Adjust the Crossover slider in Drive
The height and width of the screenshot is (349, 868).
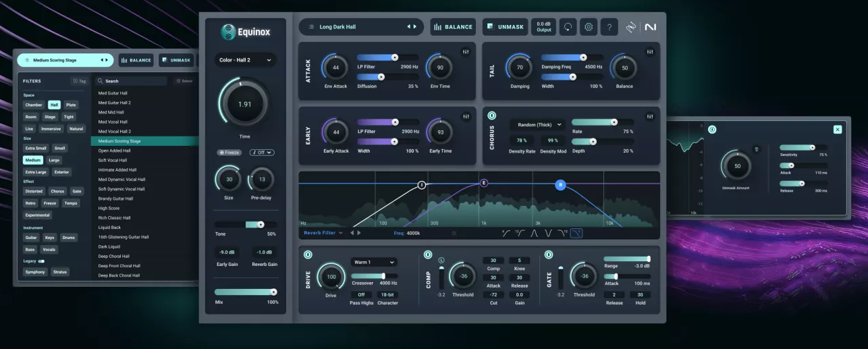[374, 275]
